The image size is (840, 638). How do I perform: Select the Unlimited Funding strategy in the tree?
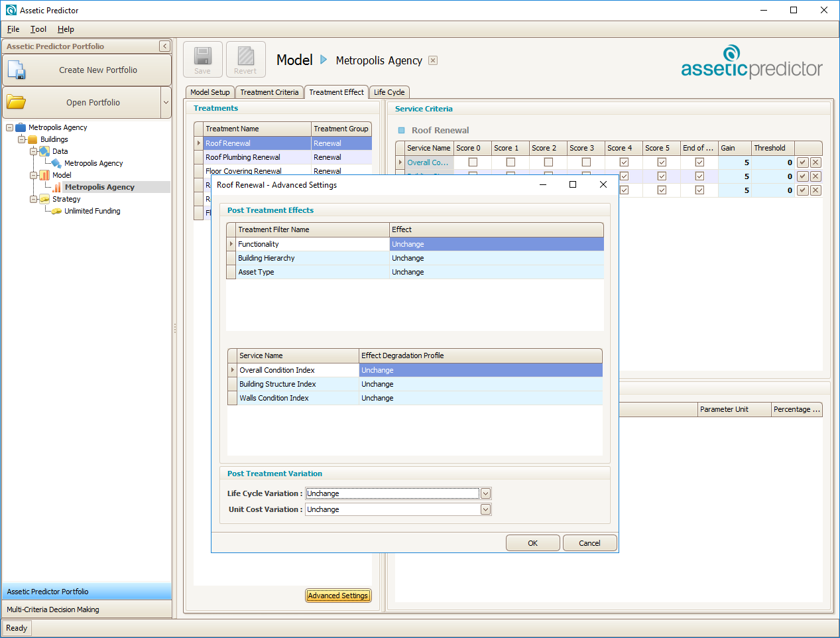(x=92, y=211)
